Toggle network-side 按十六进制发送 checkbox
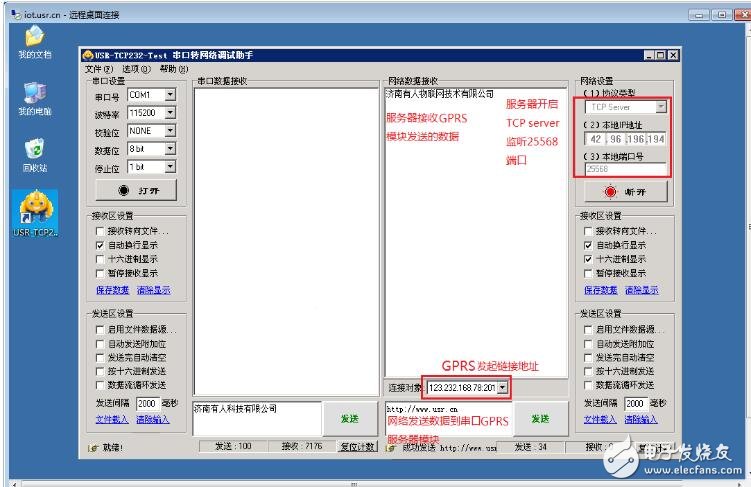751x487 pixels. pos(588,371)
